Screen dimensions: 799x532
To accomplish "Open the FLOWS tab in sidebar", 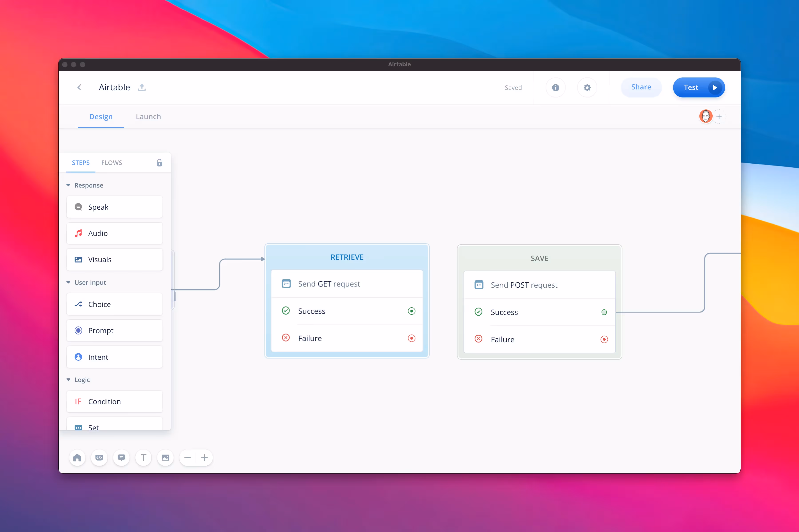I will point(112,162).
